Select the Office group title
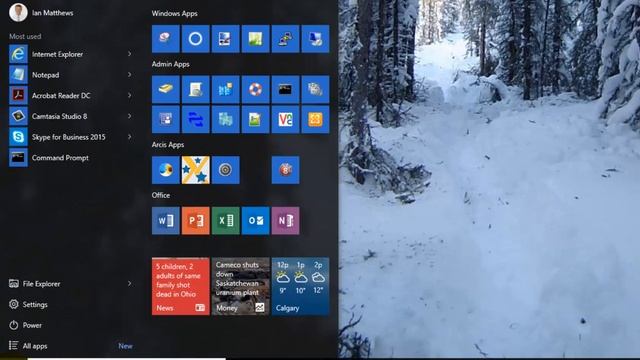This screenshot has width=640, height=360. click(161, 195)
